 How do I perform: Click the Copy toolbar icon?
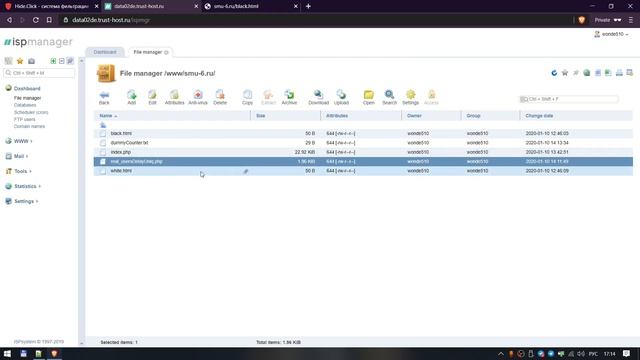click(247, 98)
